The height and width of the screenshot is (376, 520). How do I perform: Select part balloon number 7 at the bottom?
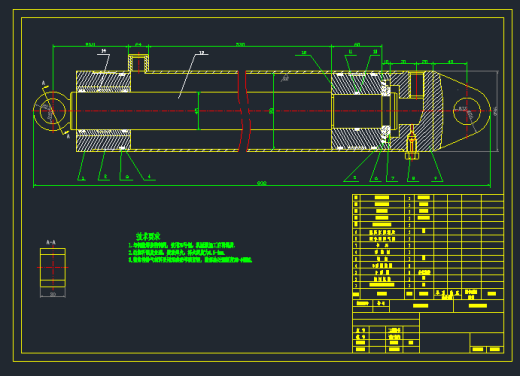(x=393, y=178)
